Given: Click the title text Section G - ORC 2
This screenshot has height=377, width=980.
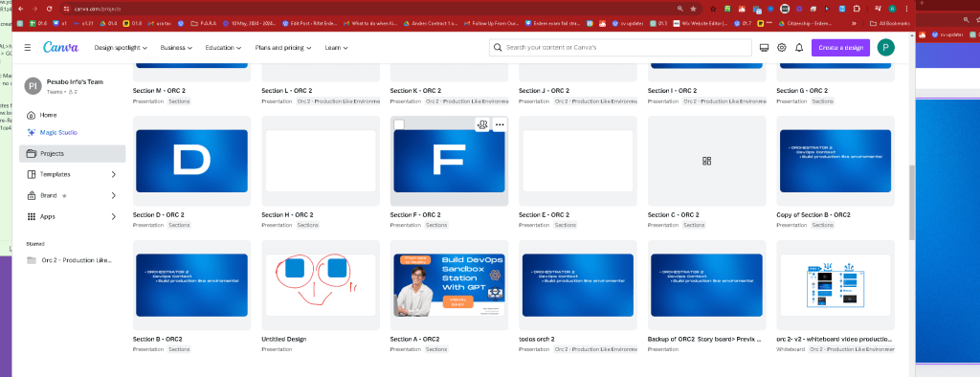Looking at the screenshot, I should pyautogui.click(x=802, y=91).
